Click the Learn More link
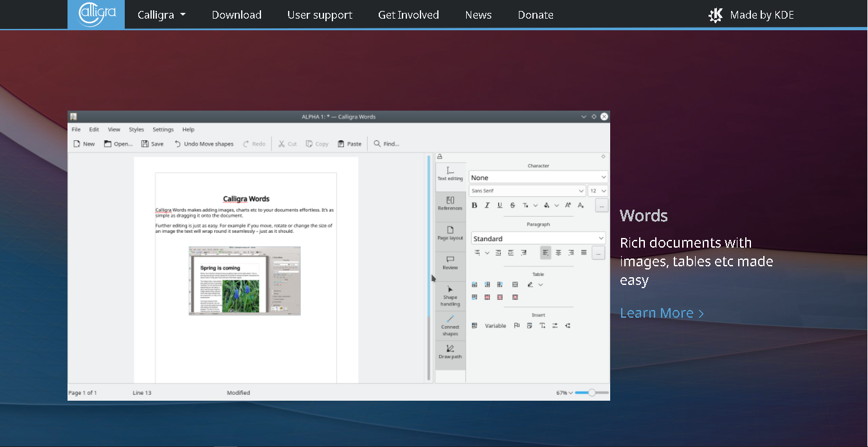Image resolution: width=868 pixels, height=447 pixels. click(662, 313)
